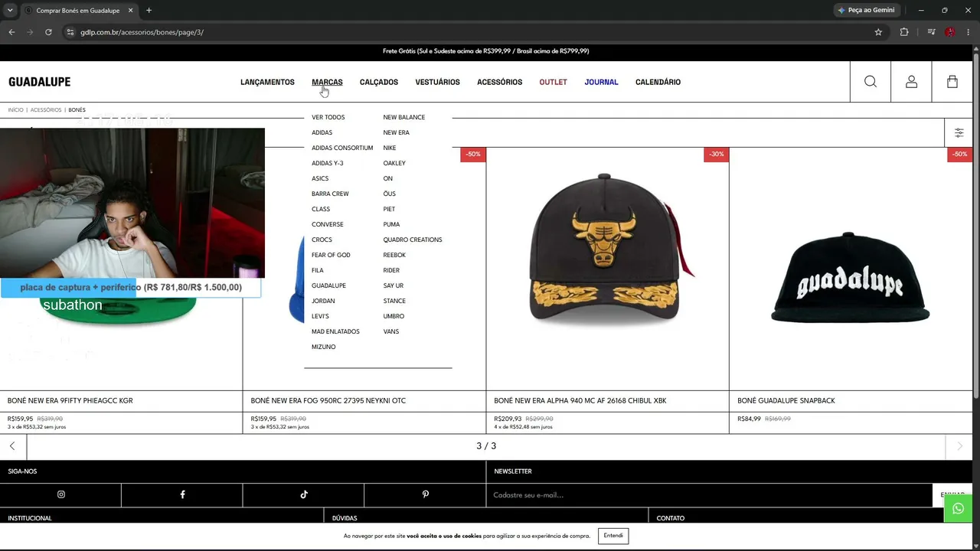Click the Peça ao Gemini button
The image size is (980, 551).
(x=867, y=10)
